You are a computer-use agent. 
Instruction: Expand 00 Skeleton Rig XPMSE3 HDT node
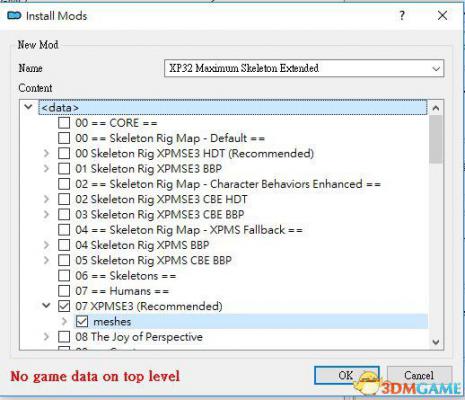click(x=46, y=153)
